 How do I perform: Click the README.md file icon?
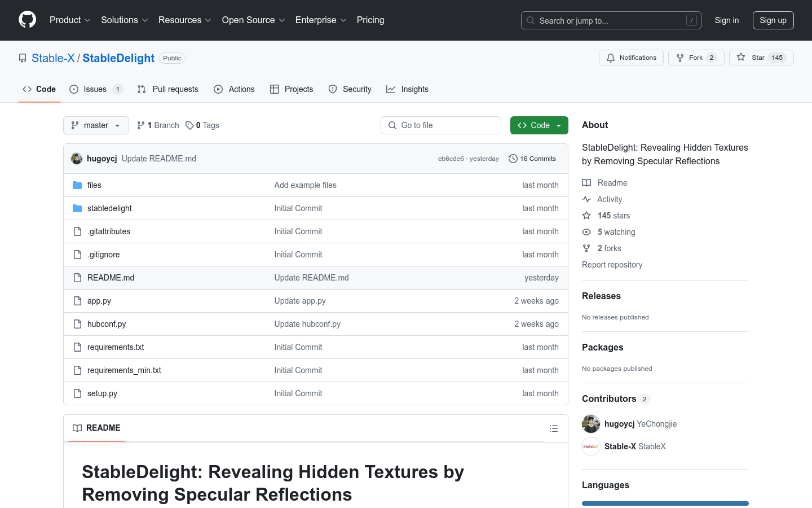77,278
